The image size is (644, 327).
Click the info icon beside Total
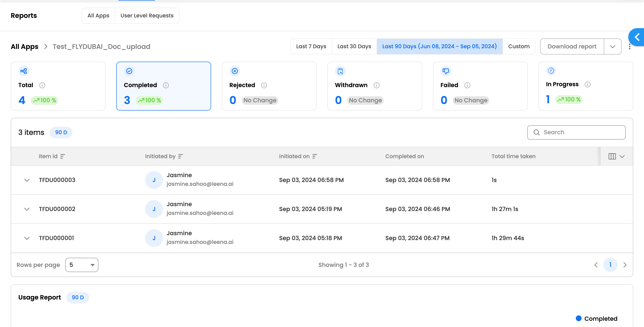(42, 85)
